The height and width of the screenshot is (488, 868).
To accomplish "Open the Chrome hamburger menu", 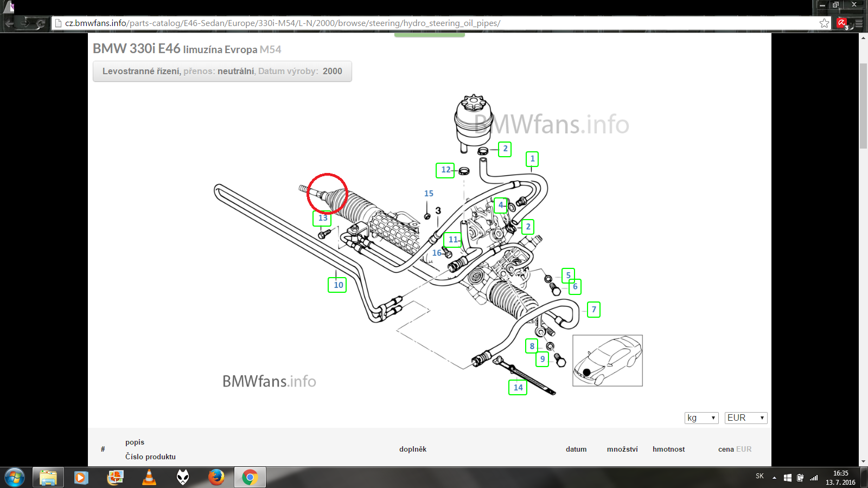I will [859, 23].
